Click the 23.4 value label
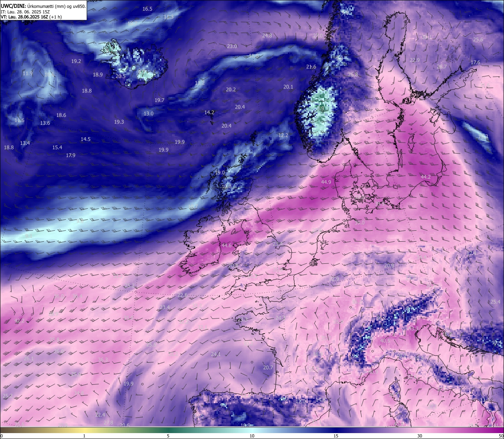Image resolution: width=504 pixels, height=439 pixels. coord(165,307)
